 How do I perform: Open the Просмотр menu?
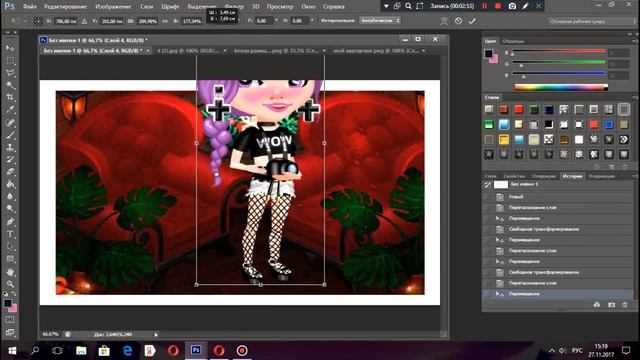click(x=280, y=7)
